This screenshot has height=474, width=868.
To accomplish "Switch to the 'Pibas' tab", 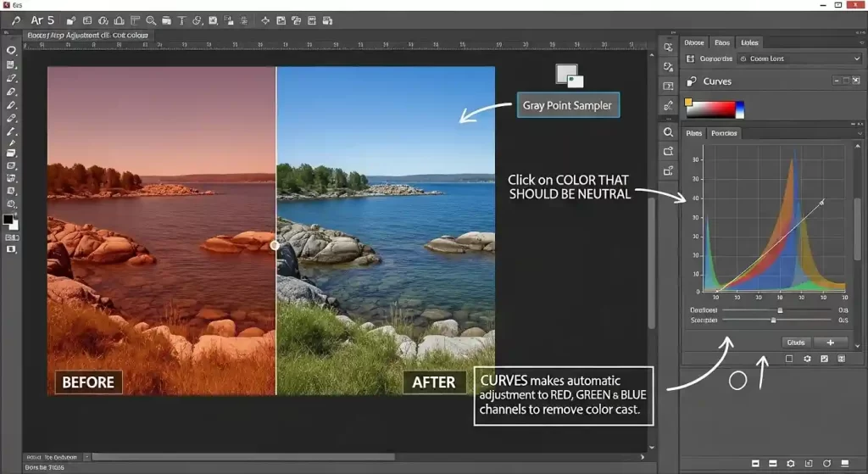I will click(x=693, y=133).
